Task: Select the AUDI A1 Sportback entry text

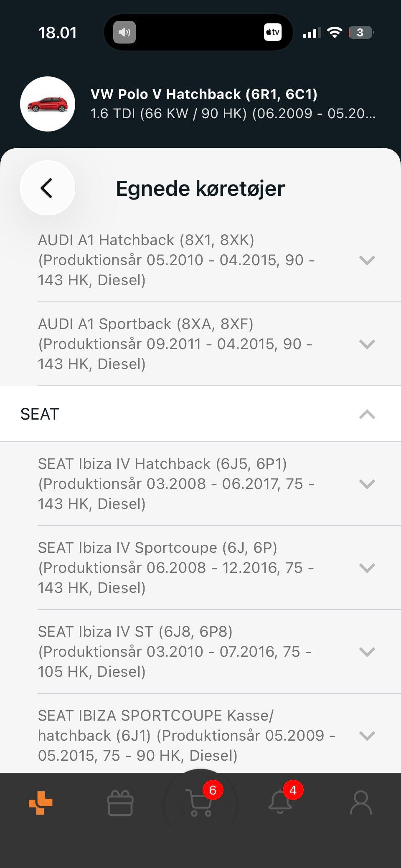Action: pyautogui.click(x=175, y=344)
